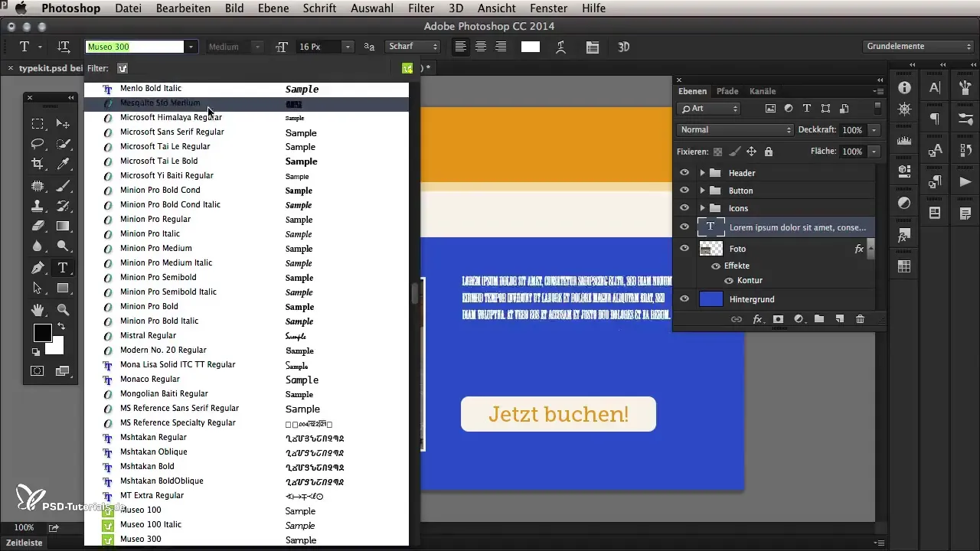This screenshot has width=980, height=551.
Task: Select the History Brush tool
Action: click(x=64, y=205)
